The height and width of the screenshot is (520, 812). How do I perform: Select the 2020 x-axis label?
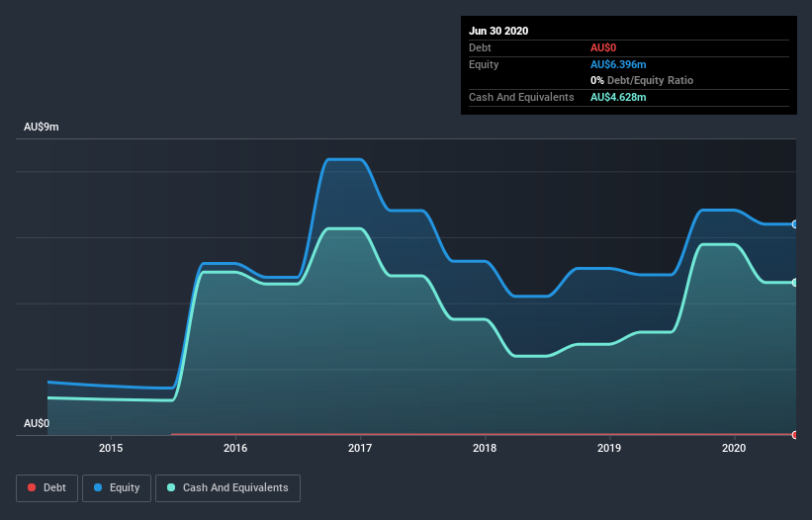tap(734, 448)
